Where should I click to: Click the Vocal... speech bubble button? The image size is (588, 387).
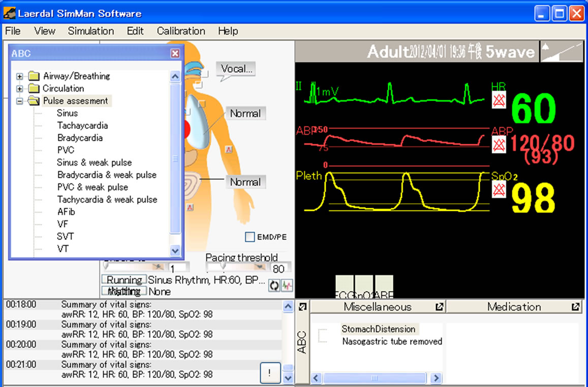click(236, 69)
